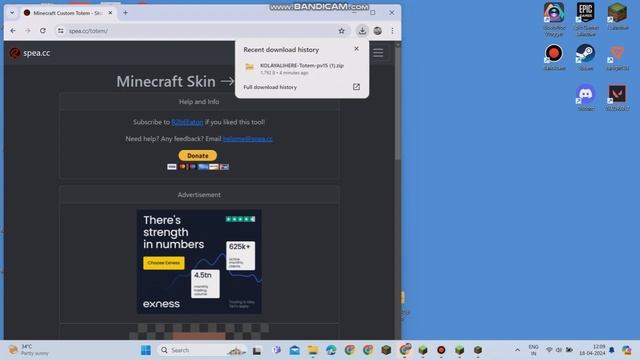Launch Copilot from the taskbar corner
Viewport: 640px width, 360px height.
(627, 350)
